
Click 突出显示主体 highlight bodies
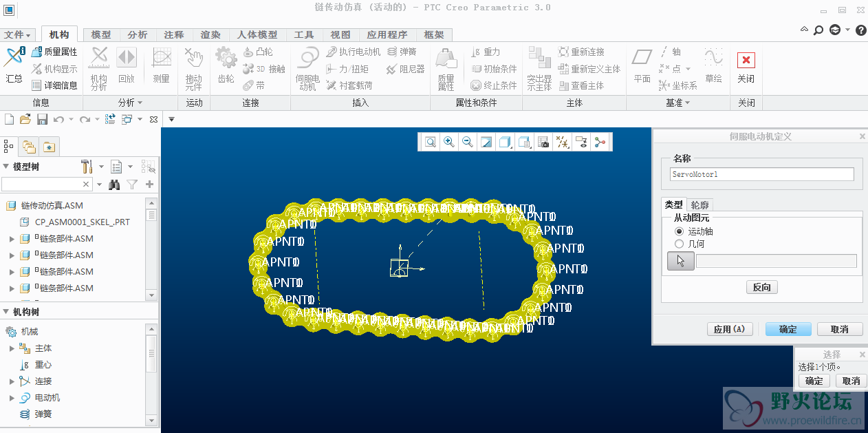pos(539,69)
